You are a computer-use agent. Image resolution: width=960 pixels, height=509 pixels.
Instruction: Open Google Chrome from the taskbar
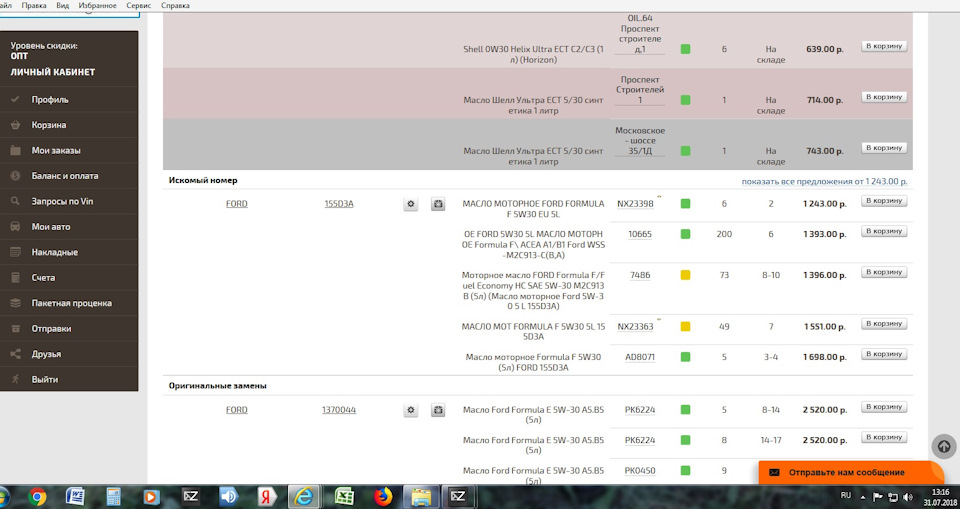(x=37, y=497)
